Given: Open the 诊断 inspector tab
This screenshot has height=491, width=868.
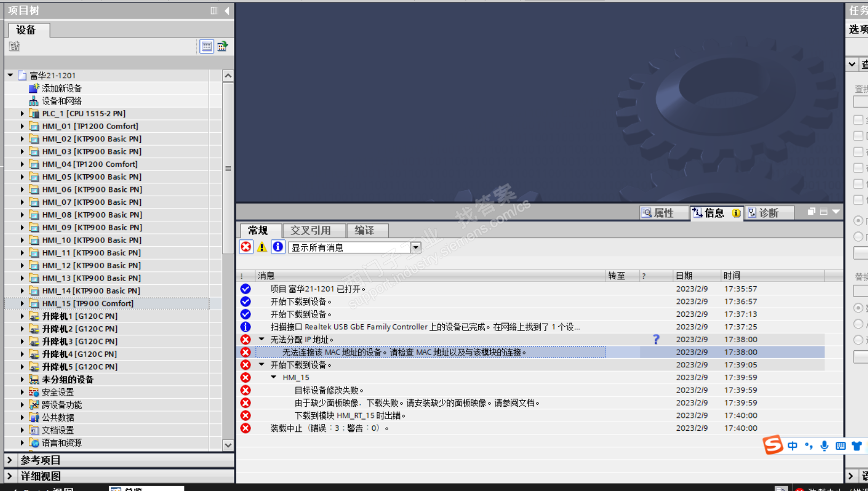Looking at the screenshot, I should [769, 213].
